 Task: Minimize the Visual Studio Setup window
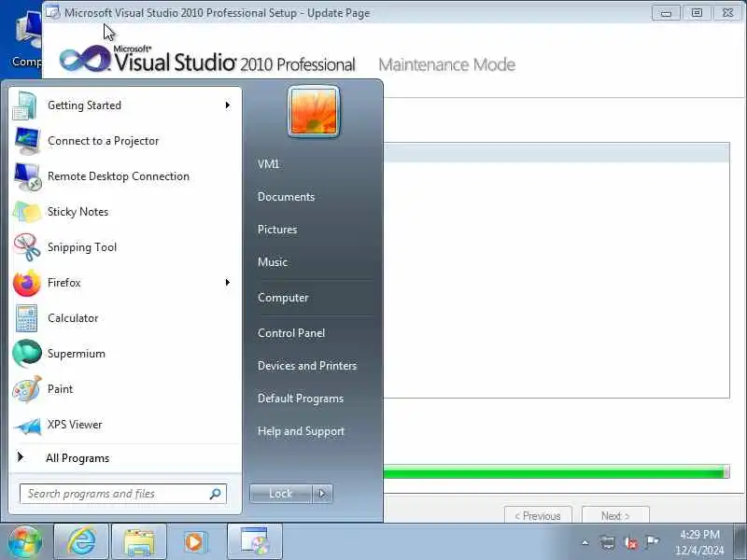pos(666,13)
